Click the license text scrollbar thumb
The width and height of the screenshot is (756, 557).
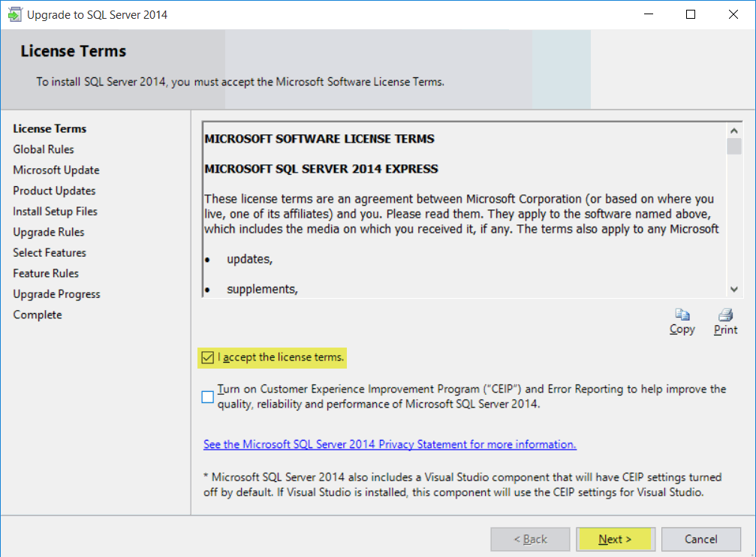point(733,146)
